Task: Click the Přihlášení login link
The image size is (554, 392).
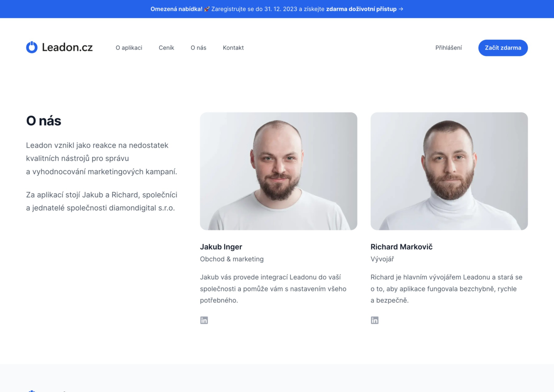Action: [448, 48]
